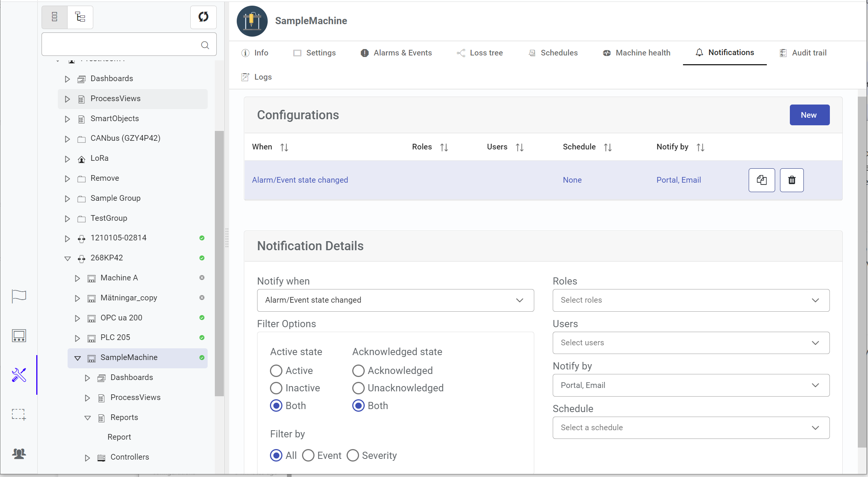Sort configurations by Schedule column

[607, 147]
